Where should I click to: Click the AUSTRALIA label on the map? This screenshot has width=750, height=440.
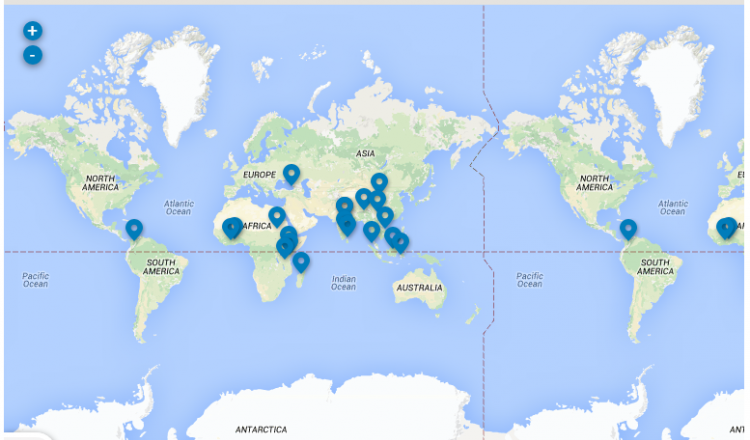419,288
